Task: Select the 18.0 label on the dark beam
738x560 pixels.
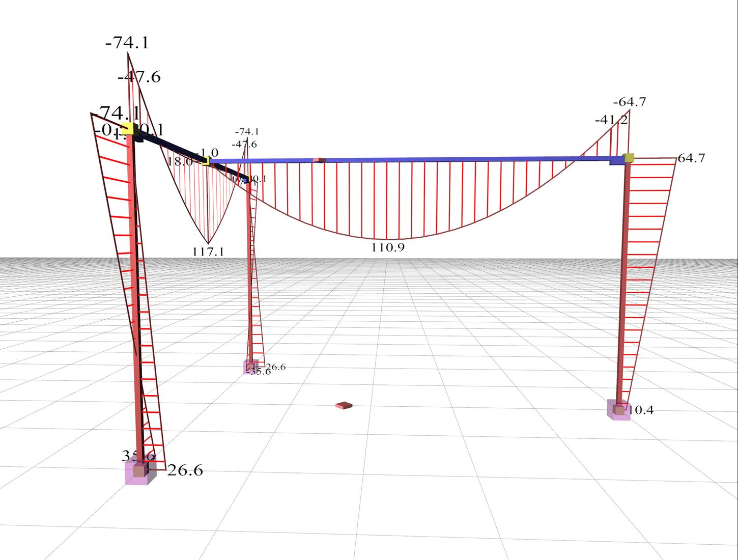Action: click(179, 161)
